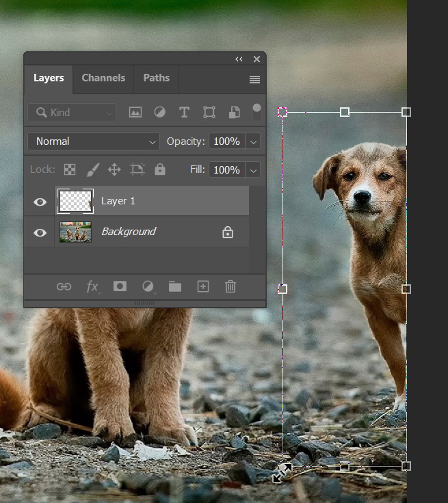Add a layer style (fx)
The image size is (448, 503).
click(x=93, y=286)
